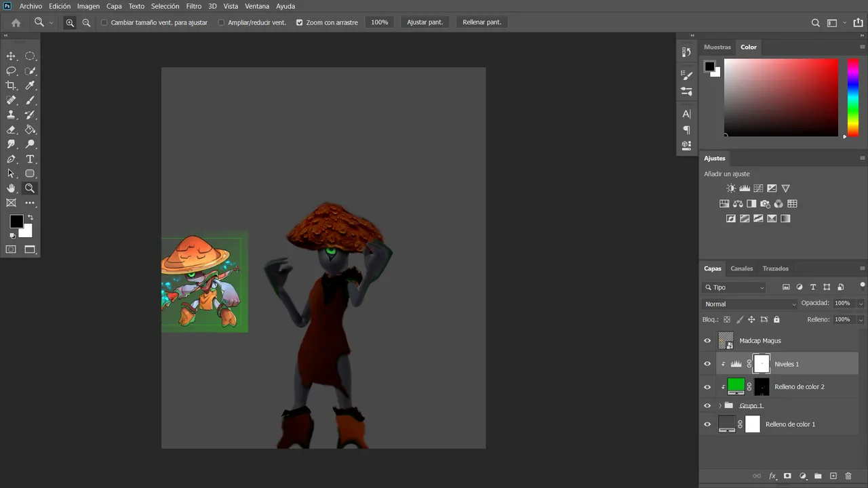Select the Horizontal Type tool

tap(30, 159)
